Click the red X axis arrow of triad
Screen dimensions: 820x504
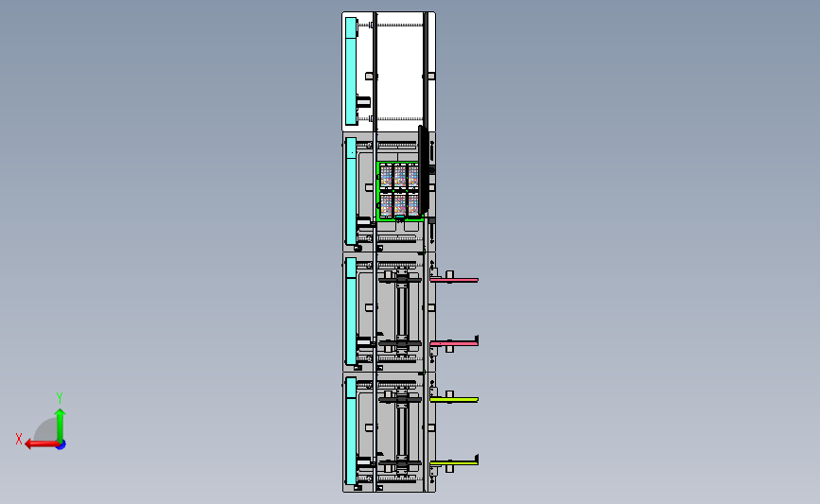coord(42,444)
